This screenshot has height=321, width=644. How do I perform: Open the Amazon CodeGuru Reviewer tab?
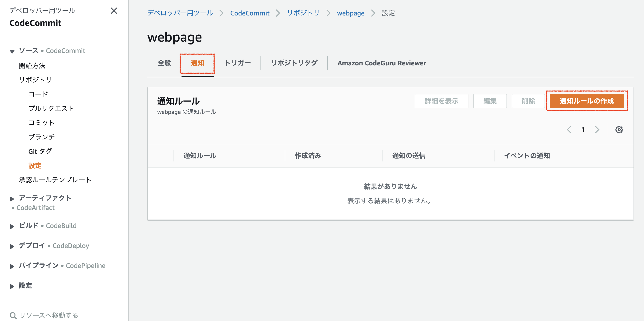382,63
